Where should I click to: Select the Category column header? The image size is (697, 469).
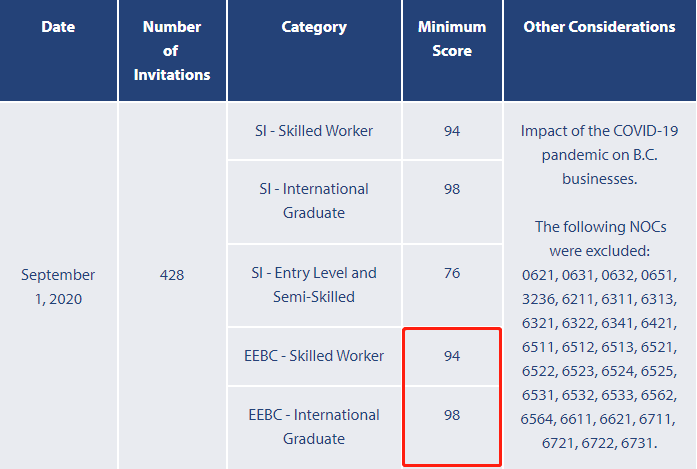(x=314, y=27)
